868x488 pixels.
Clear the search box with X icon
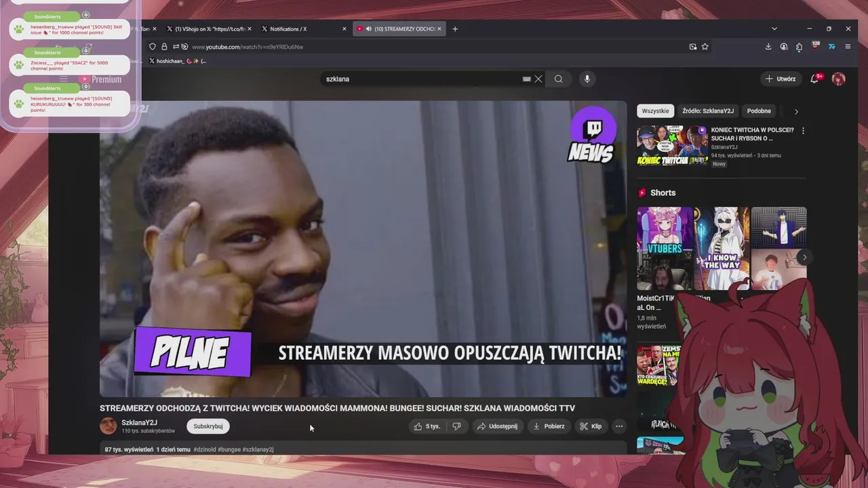(x=538, y=79)
